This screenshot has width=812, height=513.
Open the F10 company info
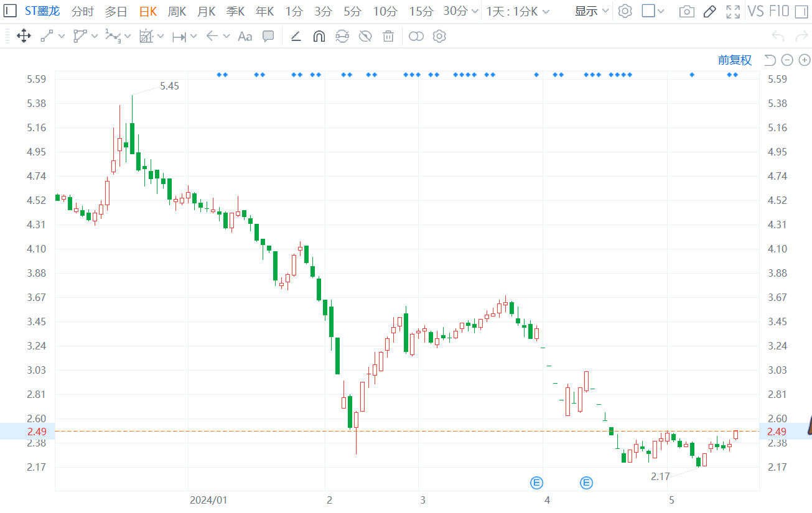[x=779, y=11]
